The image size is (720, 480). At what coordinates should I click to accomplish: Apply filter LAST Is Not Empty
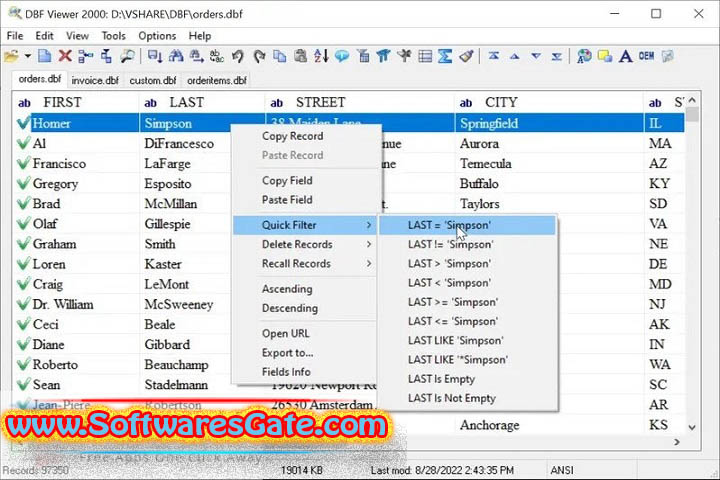coord(467,398)
